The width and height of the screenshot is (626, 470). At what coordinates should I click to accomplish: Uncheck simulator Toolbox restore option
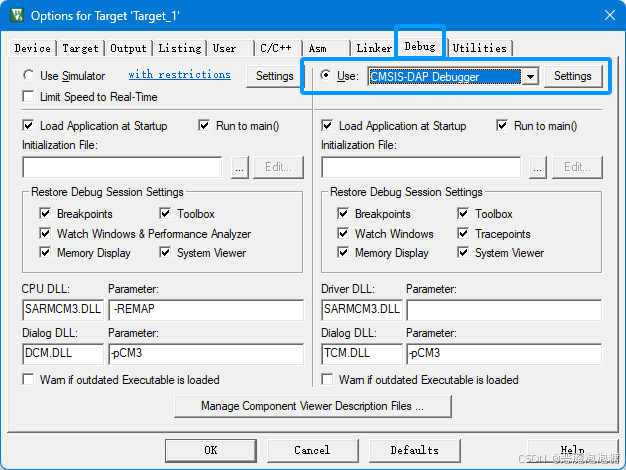pyautogui.click(x=165, y=213)
